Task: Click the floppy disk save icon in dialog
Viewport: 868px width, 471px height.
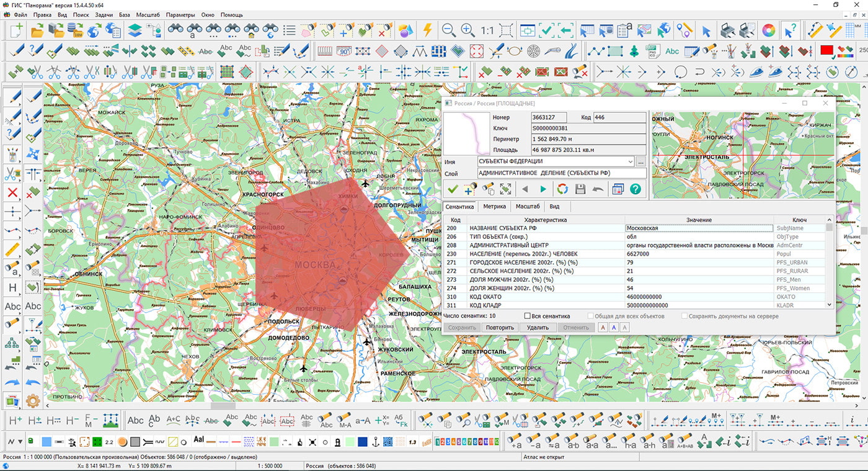Action: (x=580, y=189)
